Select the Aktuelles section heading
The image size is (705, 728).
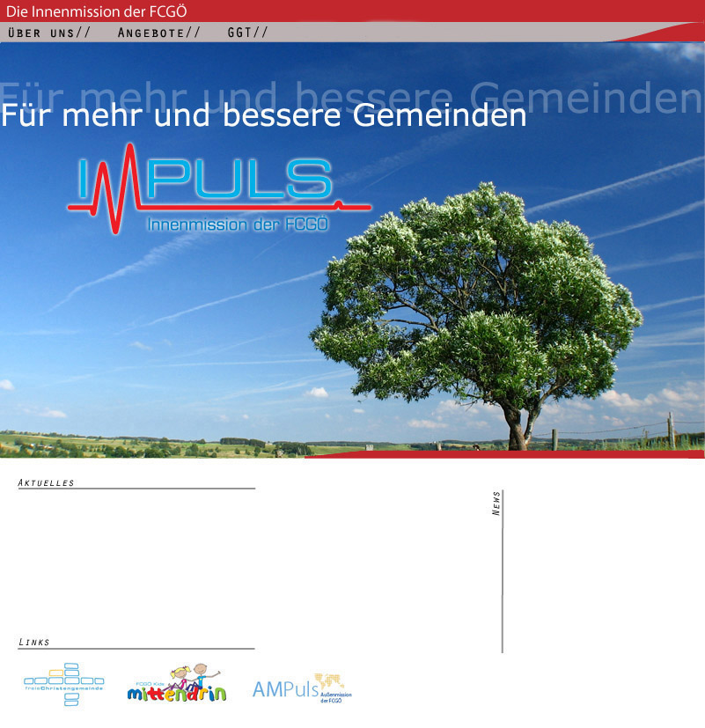tap(47, 482)
